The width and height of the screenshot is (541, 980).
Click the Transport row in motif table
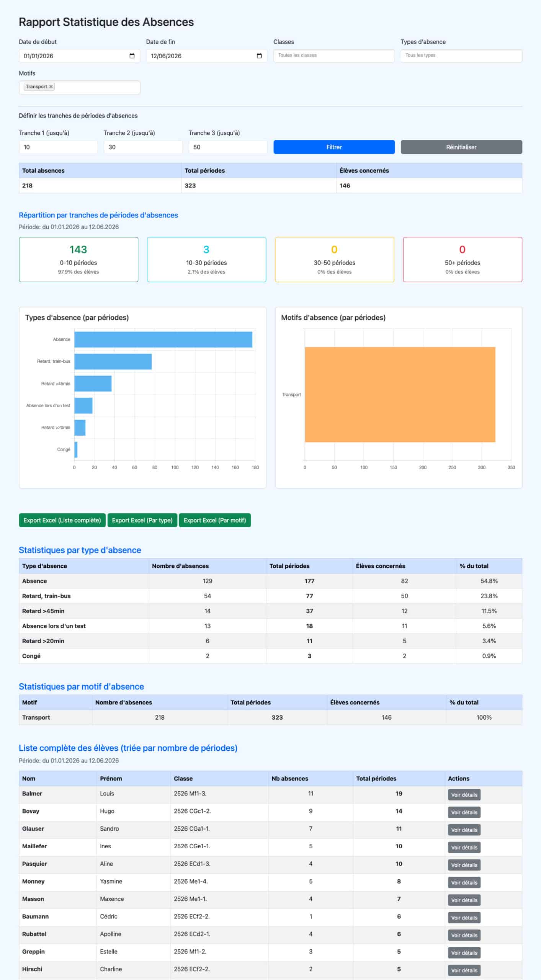click(271, 717)
